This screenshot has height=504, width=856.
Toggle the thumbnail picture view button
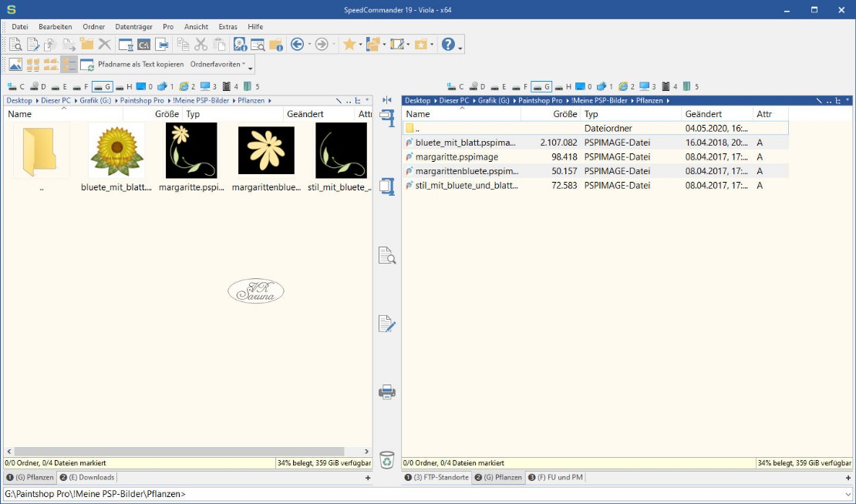pyautogui.click(x=15, y=65)
